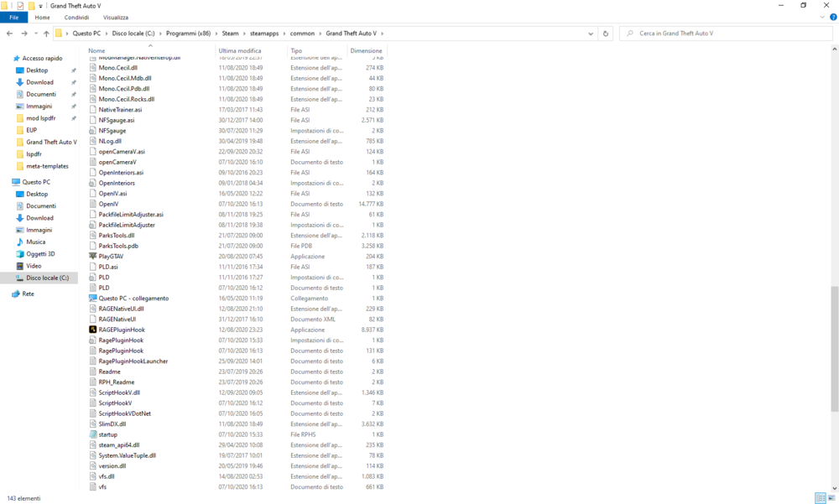This screenshot has width=839, height=504.
Task: Select file RagePluginHookLauncher
Action: pyautogui.click(x=133, y=361)
